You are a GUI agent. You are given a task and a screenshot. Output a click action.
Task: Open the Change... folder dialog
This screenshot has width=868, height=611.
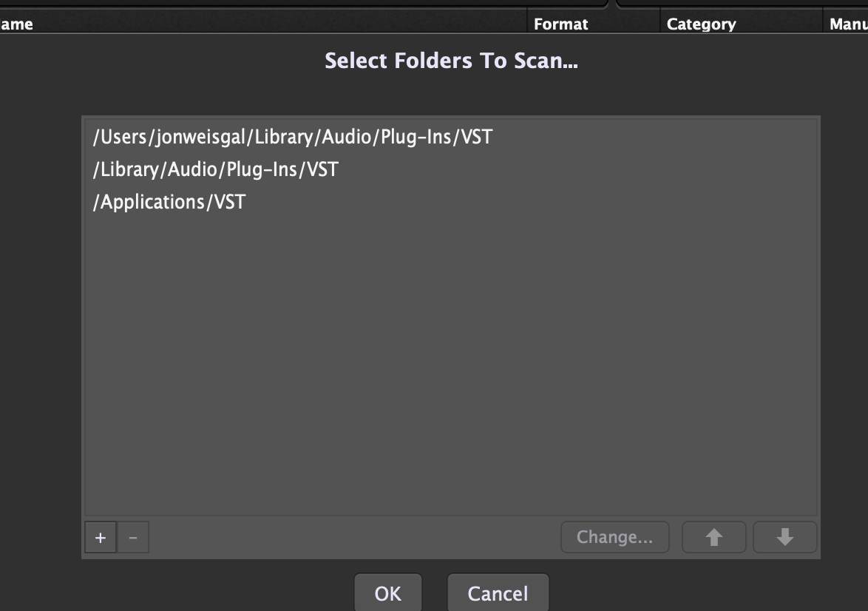click(614, 537)
